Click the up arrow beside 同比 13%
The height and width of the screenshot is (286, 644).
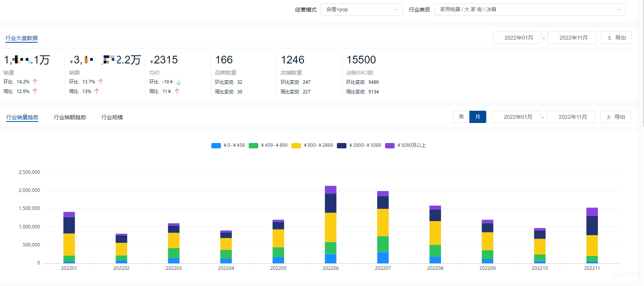[97, 91]
